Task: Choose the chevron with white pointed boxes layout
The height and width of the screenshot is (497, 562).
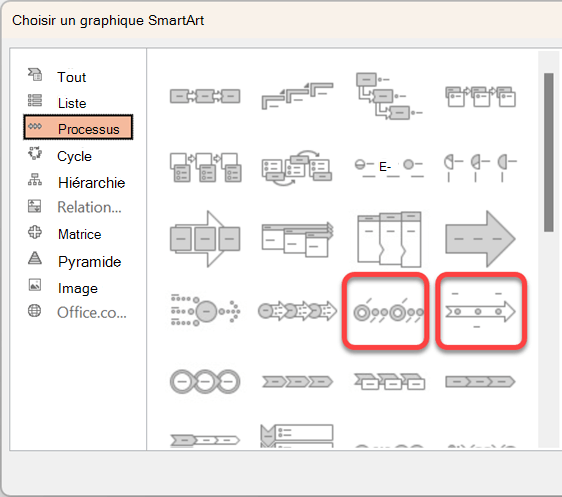Action: coord(205,440)
